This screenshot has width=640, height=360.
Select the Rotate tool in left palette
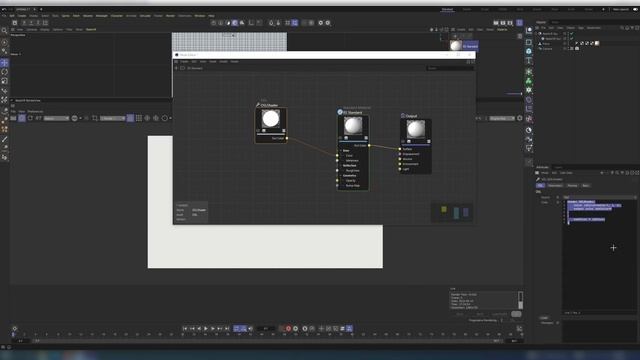(4, 72)
